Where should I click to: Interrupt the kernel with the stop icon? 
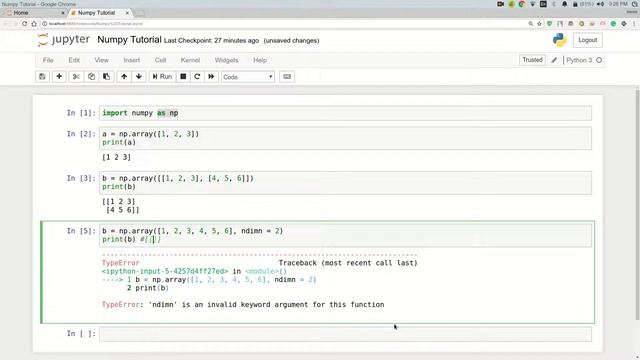pyautogui.click(x=183, y=77)
